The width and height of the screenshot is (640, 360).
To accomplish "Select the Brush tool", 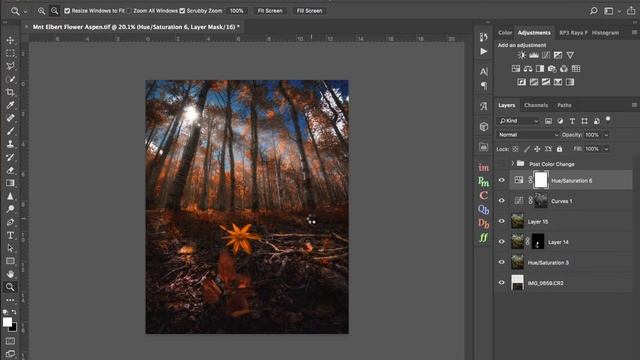I will (x=10, y=131).
